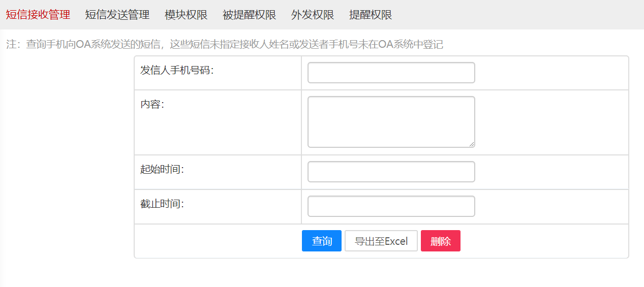
Task: Open the 外发权限 tab
Action: coord(313,15)
